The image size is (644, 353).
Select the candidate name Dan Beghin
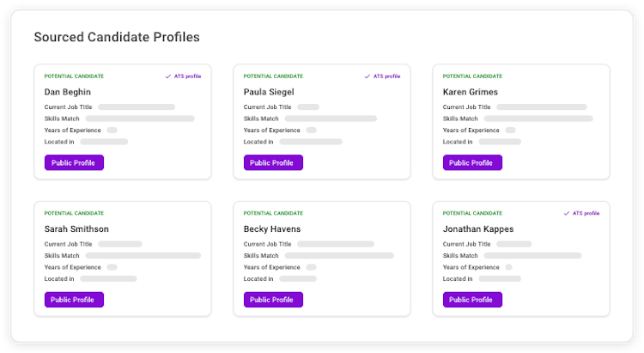pos(68,92)
